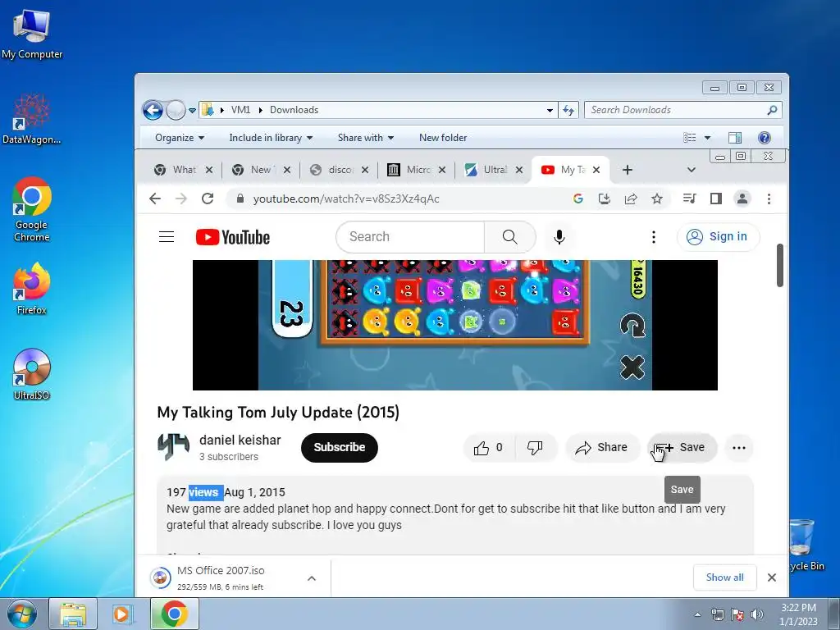Like the video with thumbs-up icon
The image size is (840, 630).
click(x=489, y=448)
